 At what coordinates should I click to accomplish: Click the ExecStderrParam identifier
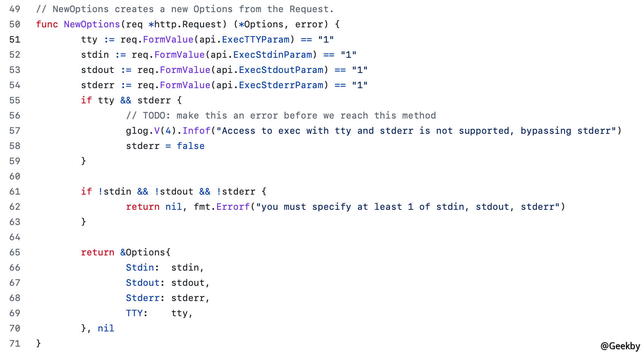click(x=281, y=85)
